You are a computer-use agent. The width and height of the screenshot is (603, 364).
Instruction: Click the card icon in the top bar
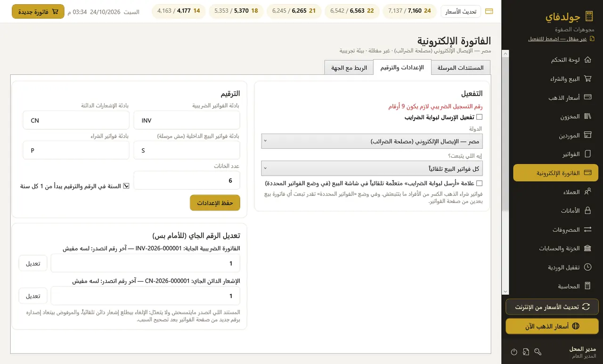(x=489, y=11)
